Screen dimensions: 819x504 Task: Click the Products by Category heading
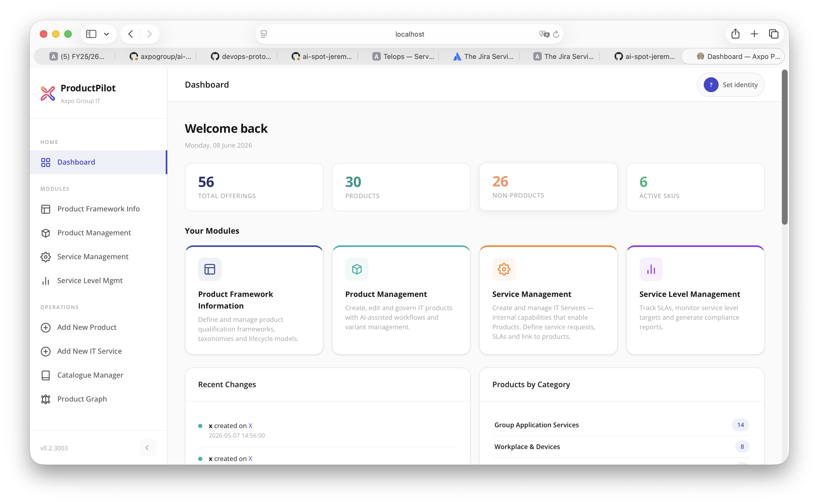(x=531, y=385)
